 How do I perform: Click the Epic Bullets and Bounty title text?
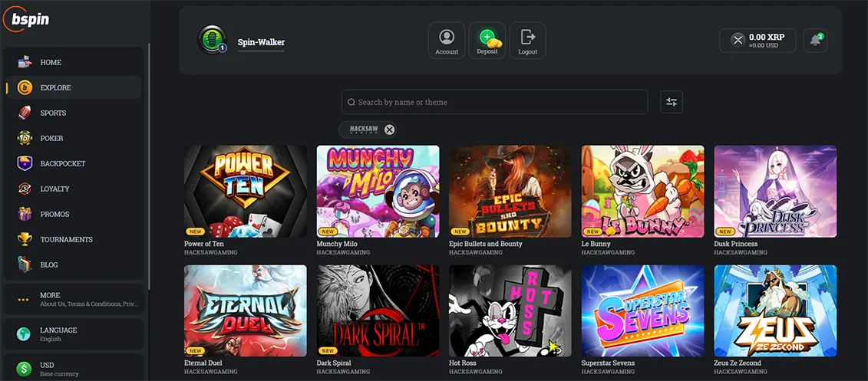(x=486, y=244)
